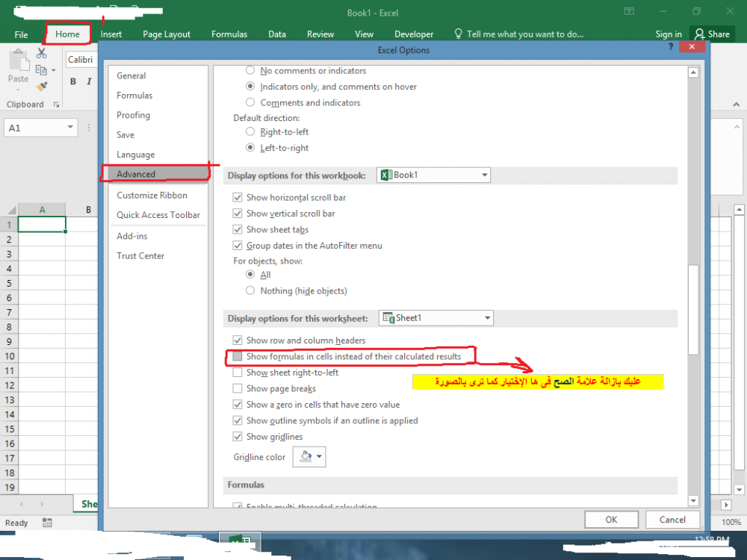747x560 pixels.
Task: Select cell A1 in worksheet
Action: coord(41,224)
